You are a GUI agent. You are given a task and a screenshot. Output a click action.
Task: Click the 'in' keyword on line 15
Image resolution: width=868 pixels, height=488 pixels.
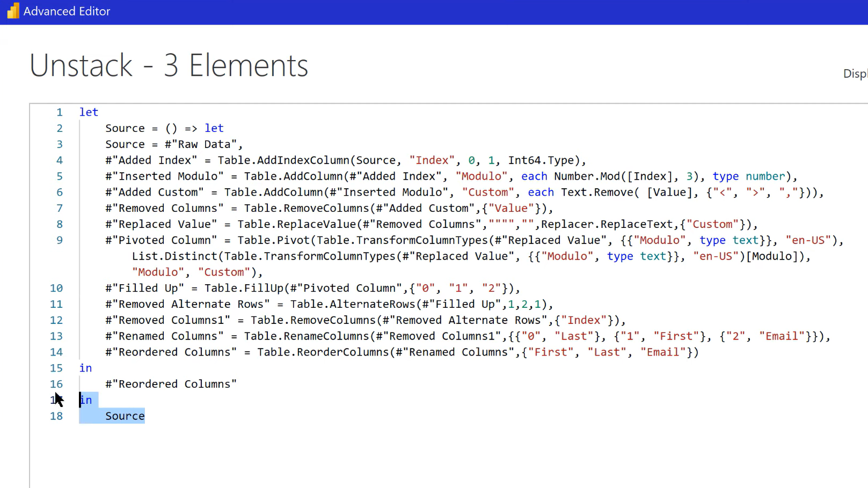click(85, 368)
